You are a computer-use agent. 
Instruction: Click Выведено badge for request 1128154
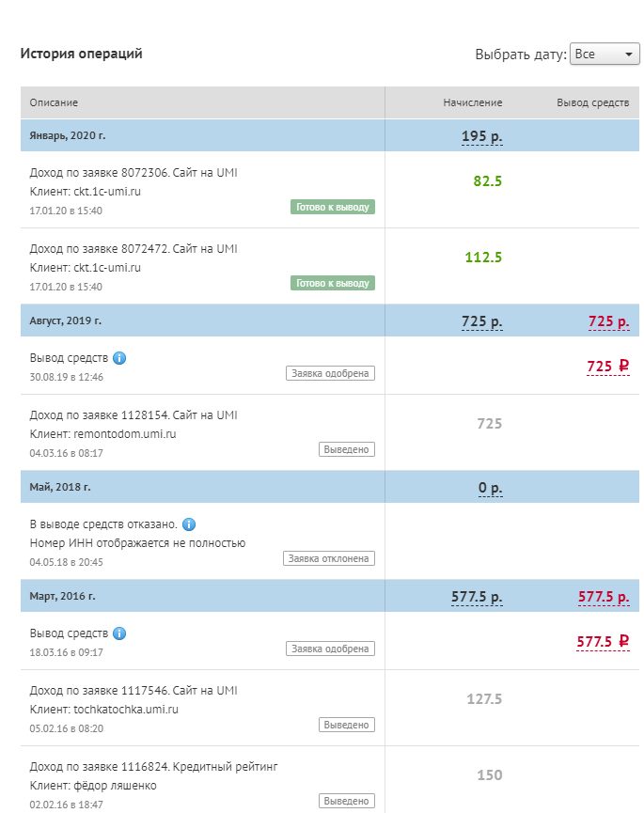tap(347, 449)
